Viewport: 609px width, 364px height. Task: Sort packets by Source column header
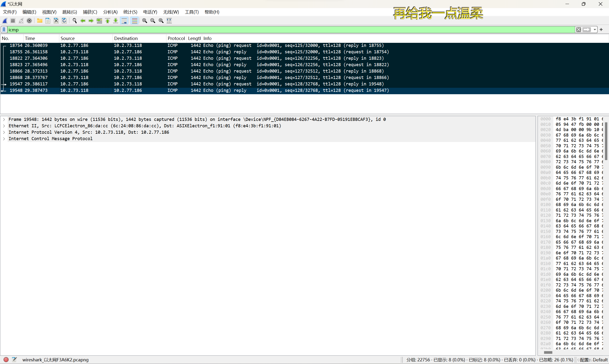click(x=86, y=38)
